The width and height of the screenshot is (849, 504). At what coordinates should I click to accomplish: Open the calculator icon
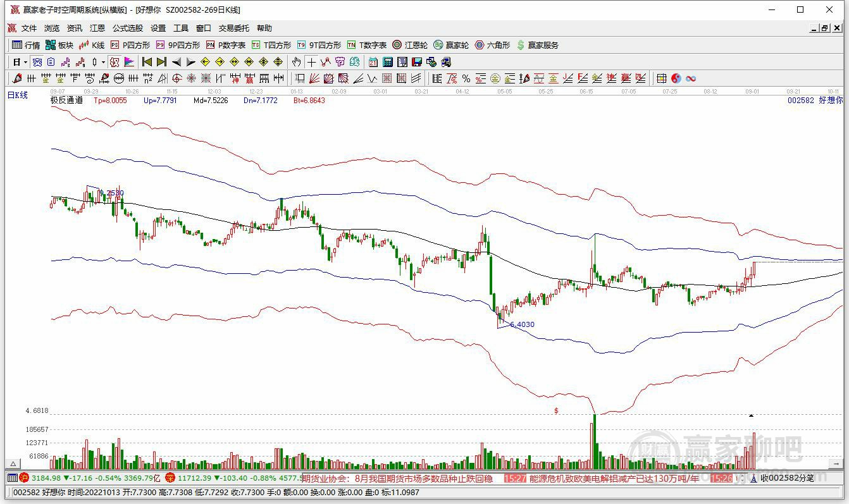[387, 62]
